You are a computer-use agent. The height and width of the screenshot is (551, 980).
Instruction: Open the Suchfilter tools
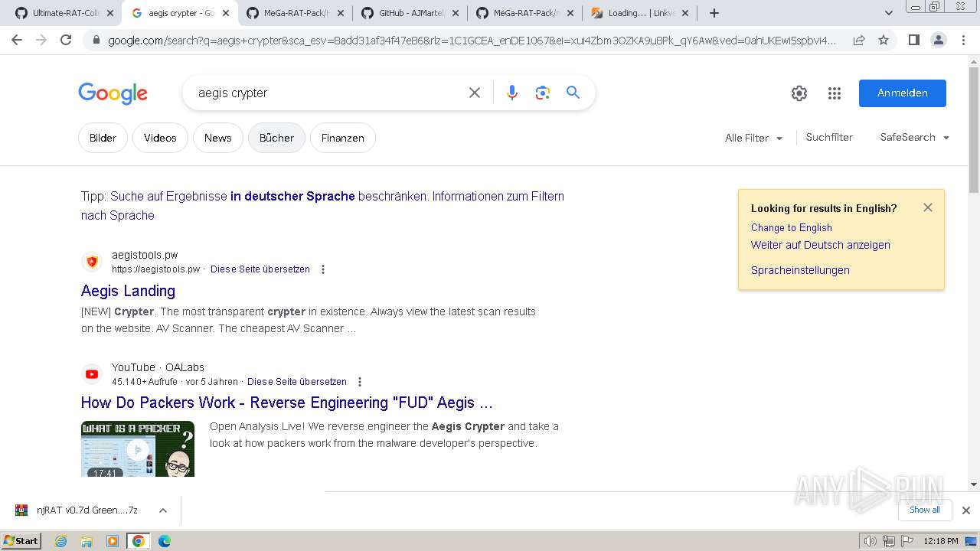(829, 138)
